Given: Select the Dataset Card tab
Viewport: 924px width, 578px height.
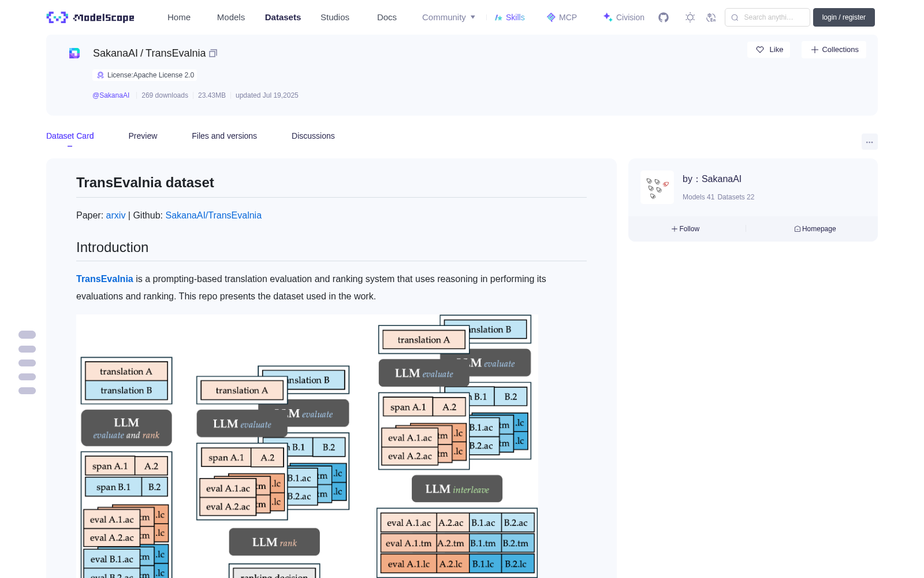Looking at the screenshot, I should point(70,136).
